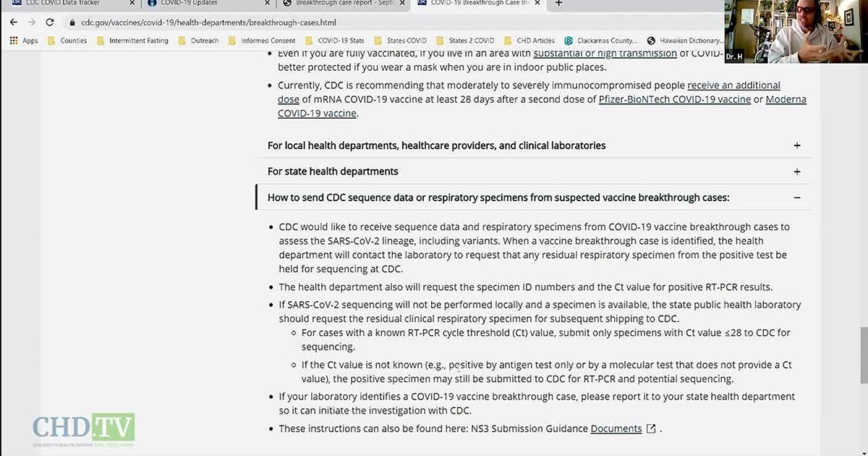Viewport: 868px width, 456px height.
Task: Open new tab with plus icon
Action: [558, 4]
